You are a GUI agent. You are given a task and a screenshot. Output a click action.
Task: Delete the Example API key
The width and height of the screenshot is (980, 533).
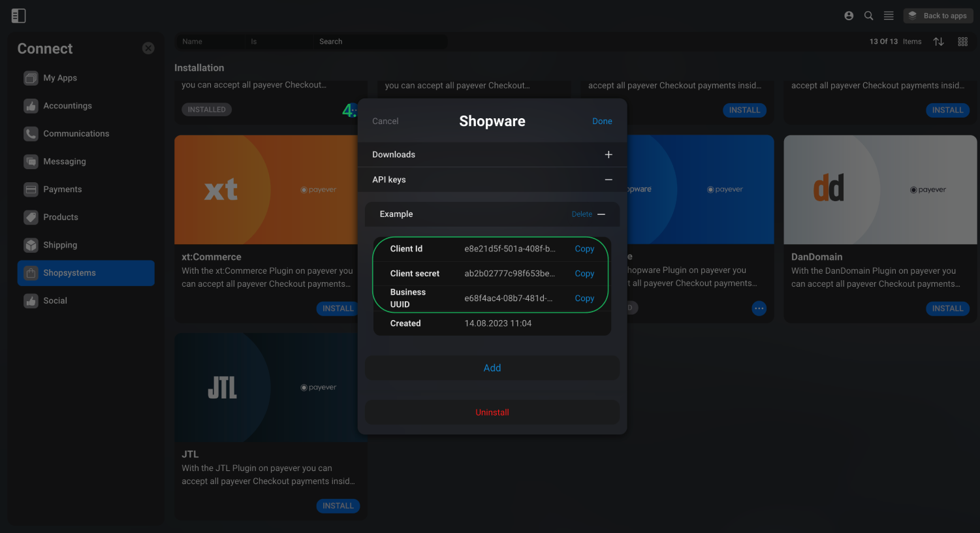pos(582,214)
